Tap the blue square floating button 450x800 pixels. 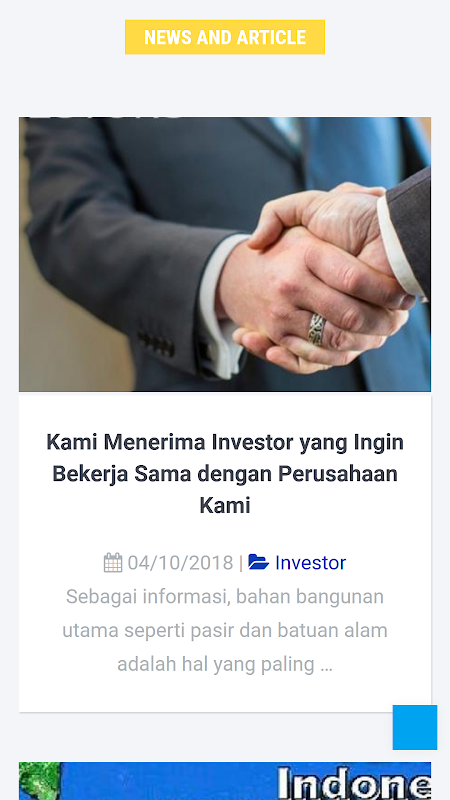(x=415, y=727)
